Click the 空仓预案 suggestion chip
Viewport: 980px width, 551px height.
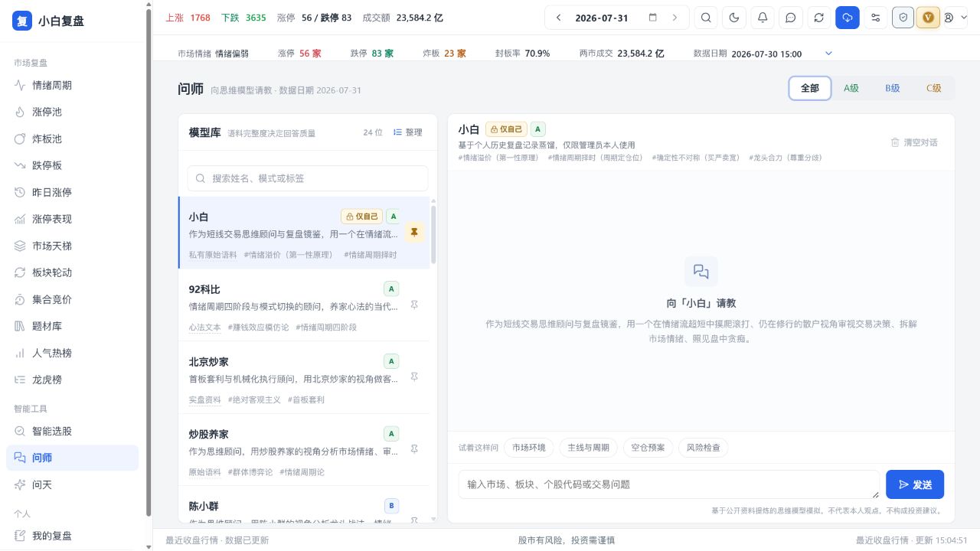tap(648, 448)
